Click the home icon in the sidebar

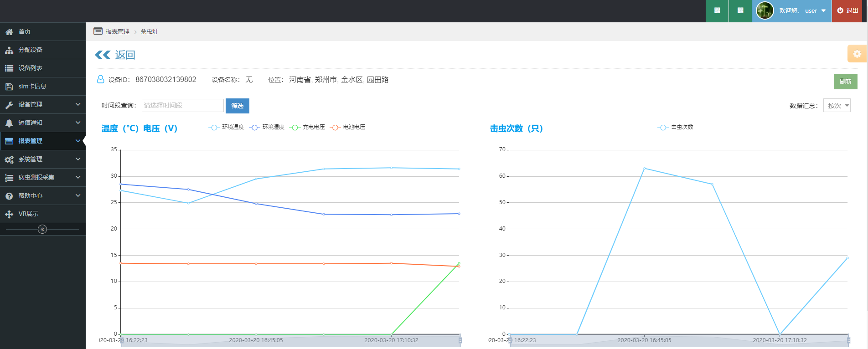(9, 32)
